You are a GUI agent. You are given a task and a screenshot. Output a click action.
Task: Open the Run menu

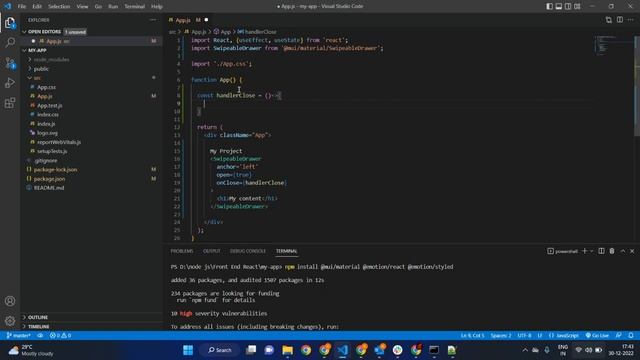(x=113, y=7)
